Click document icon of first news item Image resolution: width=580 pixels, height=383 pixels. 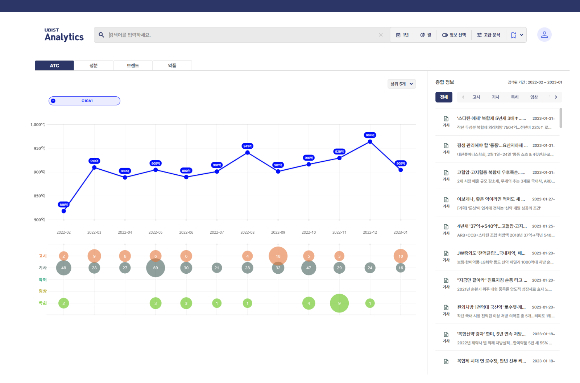446,118
